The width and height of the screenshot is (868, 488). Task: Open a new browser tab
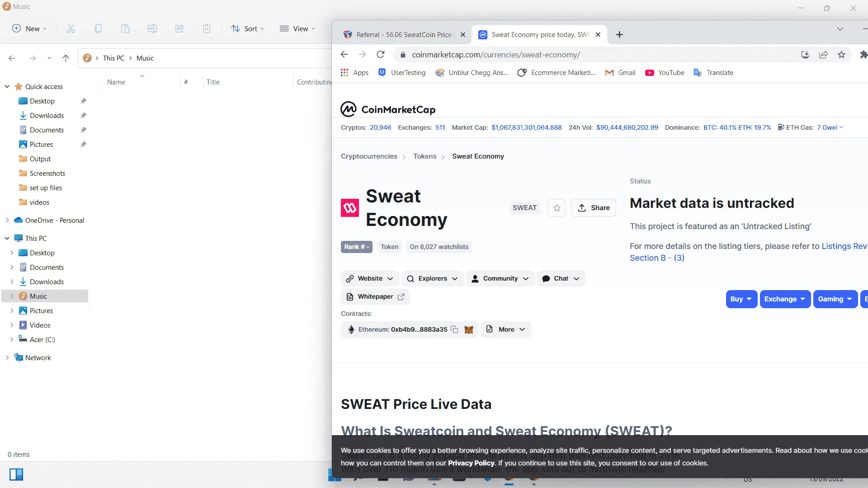click(x=619, y=35)
